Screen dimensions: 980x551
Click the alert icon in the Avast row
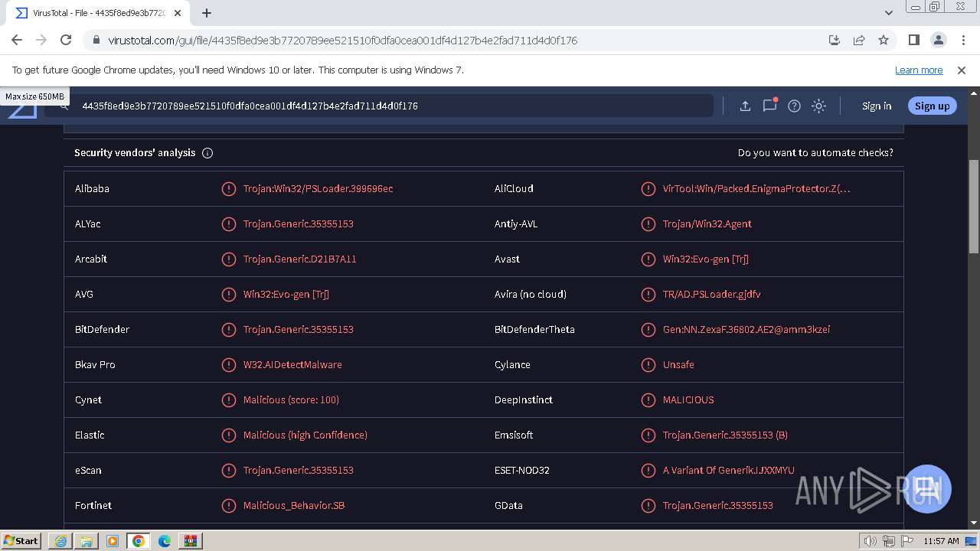[648, 259]
